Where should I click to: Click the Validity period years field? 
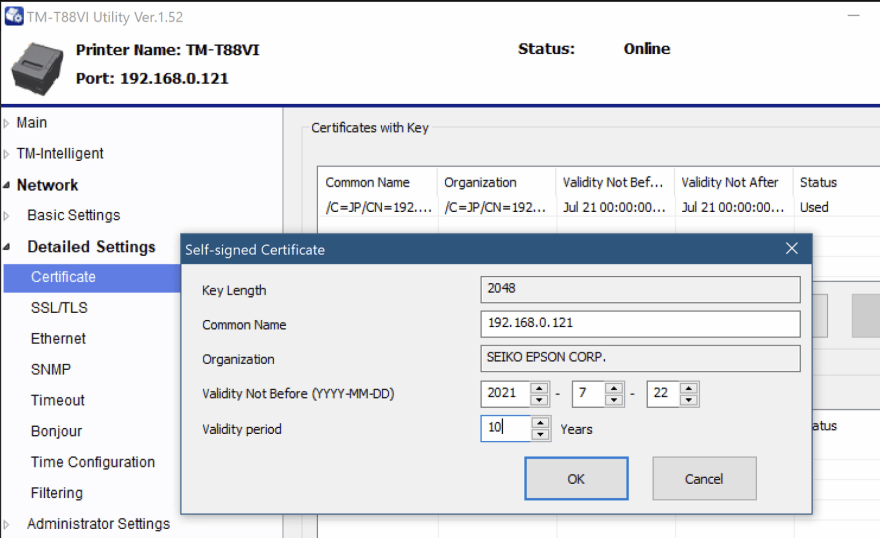(x=506, y=428)
